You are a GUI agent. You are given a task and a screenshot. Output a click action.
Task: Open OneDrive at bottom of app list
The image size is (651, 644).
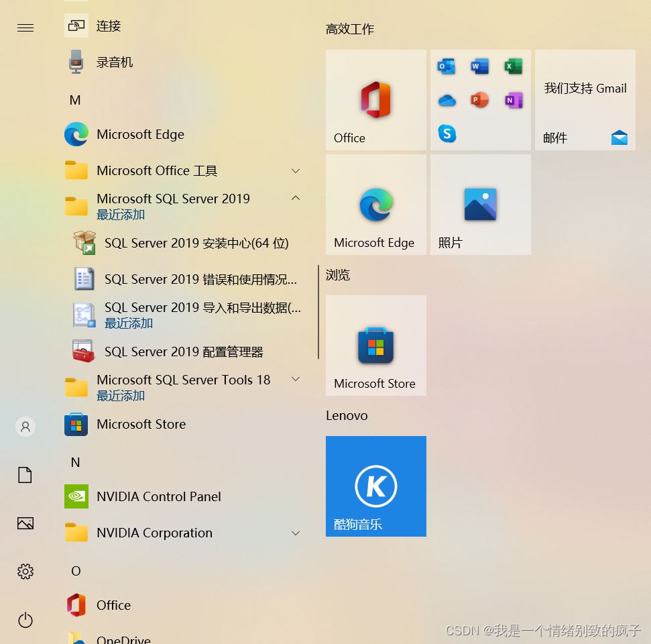click(182, 638)
